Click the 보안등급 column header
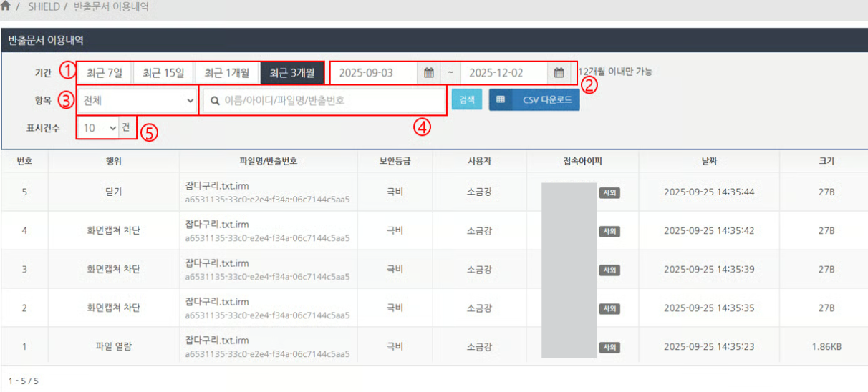The image size is (868, 392). (x=394, y=161)
